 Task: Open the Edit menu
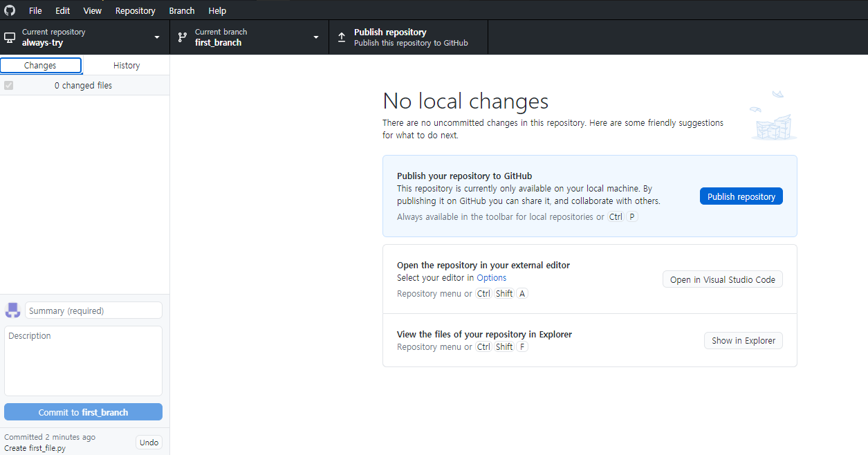tap(63, 10)
